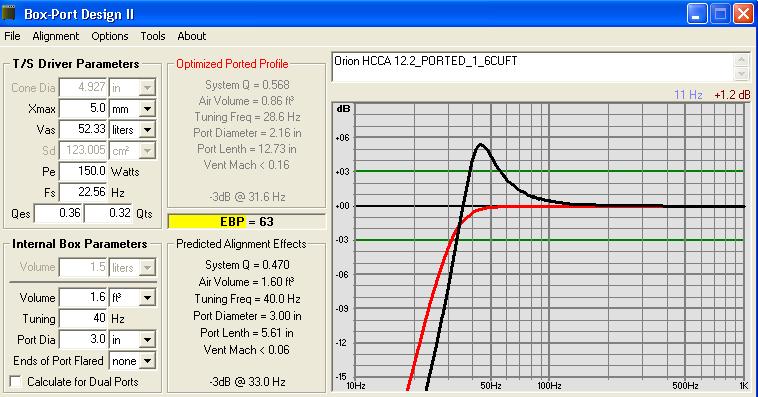The image size is (758, 397).
Task: Click the yellow EBP = 63 indicator
Action: click(246, 222)
